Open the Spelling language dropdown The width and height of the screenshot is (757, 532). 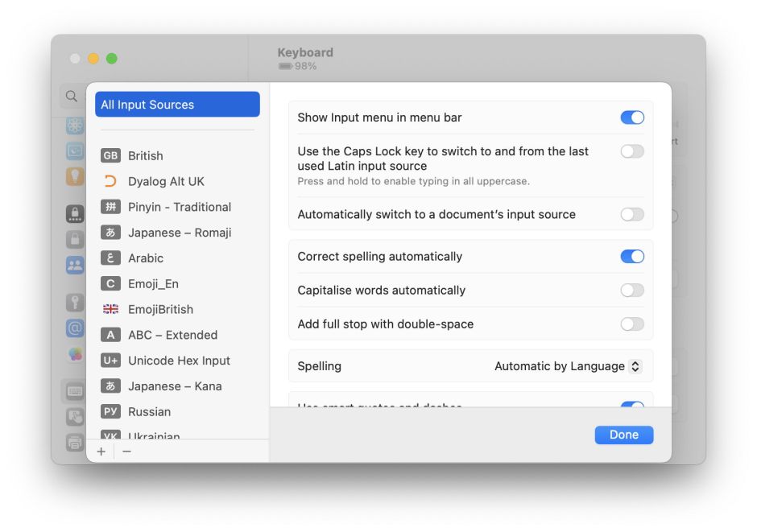[x=568, y=366]
